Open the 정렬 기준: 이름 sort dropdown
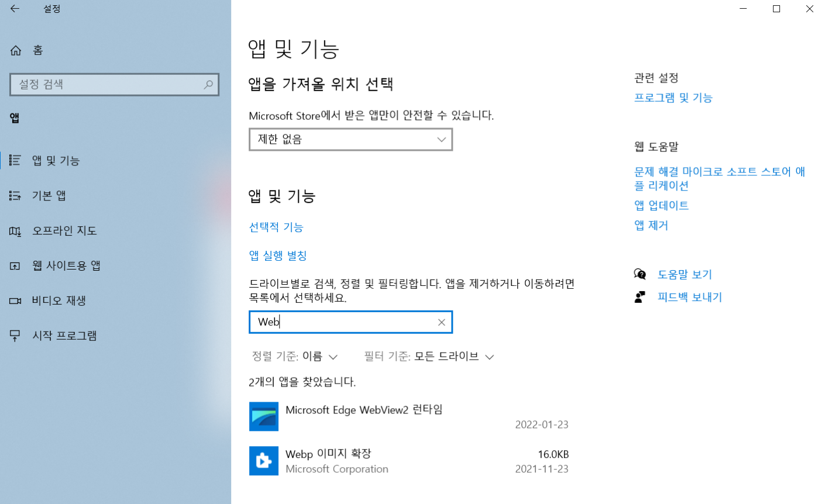The image size is (818, 504). [x=295, y=357]
